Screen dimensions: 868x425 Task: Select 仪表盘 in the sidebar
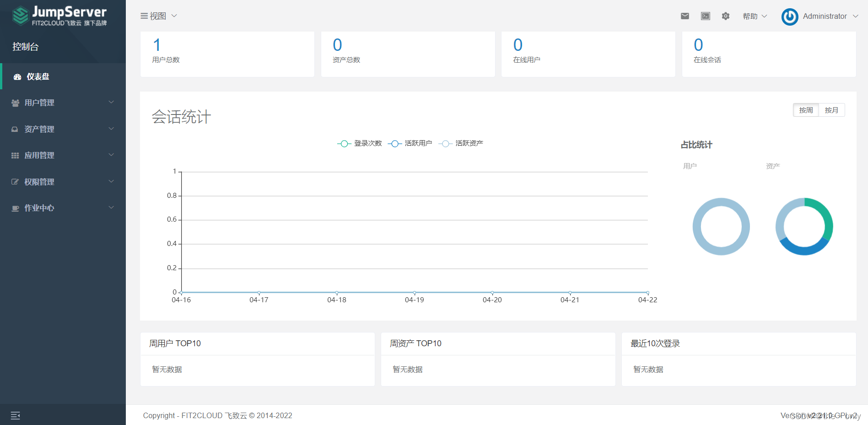[63, 76]
